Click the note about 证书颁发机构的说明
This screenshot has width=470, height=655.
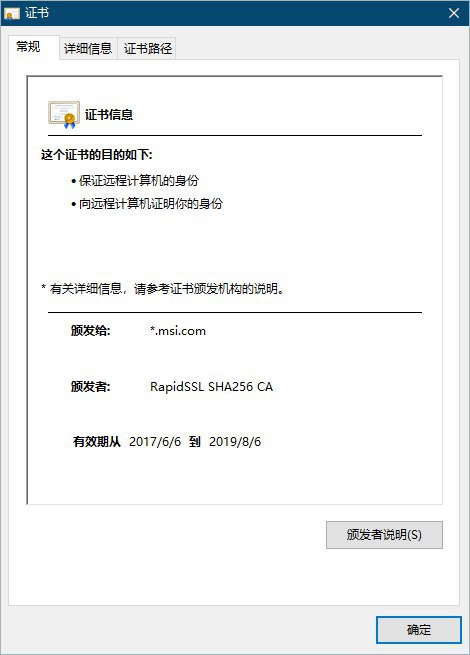tap(163, 289)
